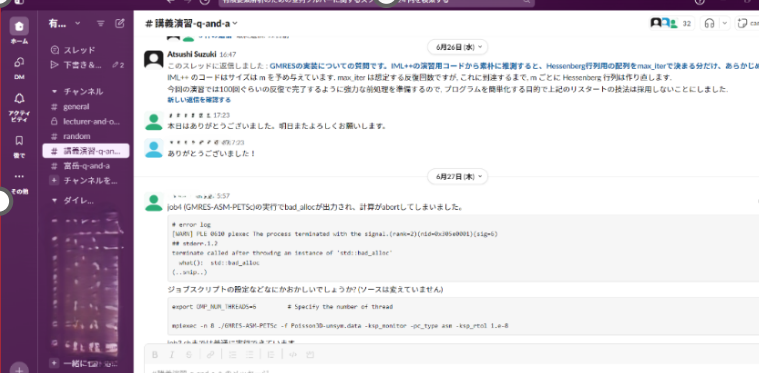Open the bookmark 'Later' icon
Image resolution: width=759 pixels, height=373 pixels.
click(x=19, y=140)
